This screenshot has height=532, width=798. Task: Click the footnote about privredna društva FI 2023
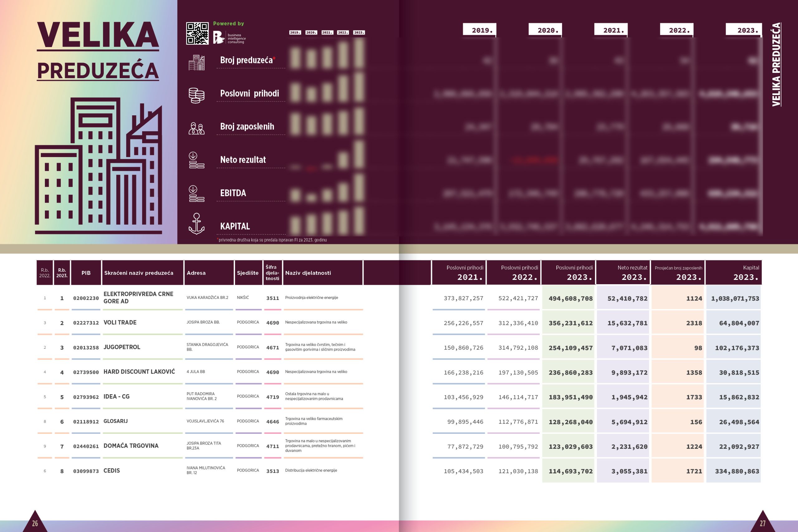point(272,240)
